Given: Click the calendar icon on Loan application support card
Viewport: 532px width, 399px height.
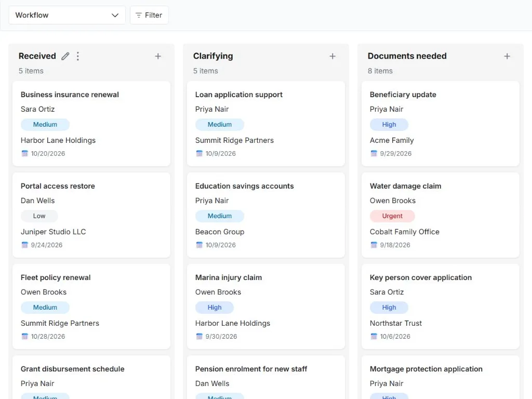Looking at the screenshot, I should [199, 153].
